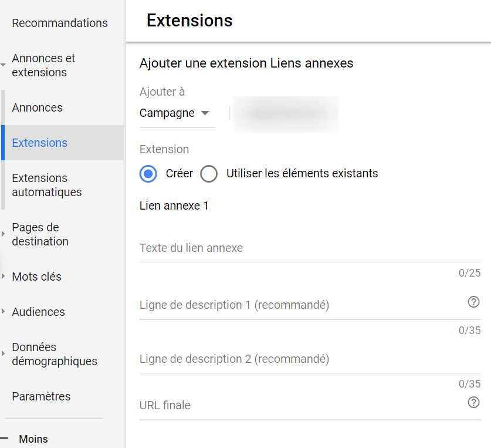491x448 pixels.
Task: Click help icon beside URL finale
Action: click(473, 402)
